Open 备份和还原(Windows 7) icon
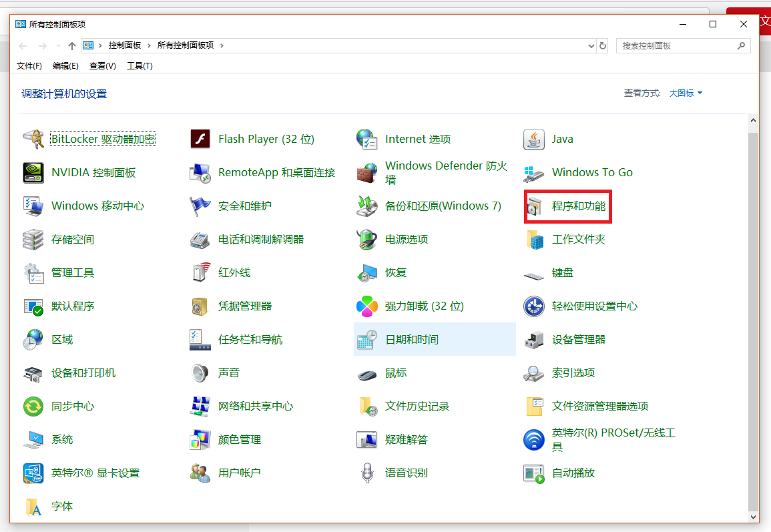 pyautogui.click(x=367, y=206)
